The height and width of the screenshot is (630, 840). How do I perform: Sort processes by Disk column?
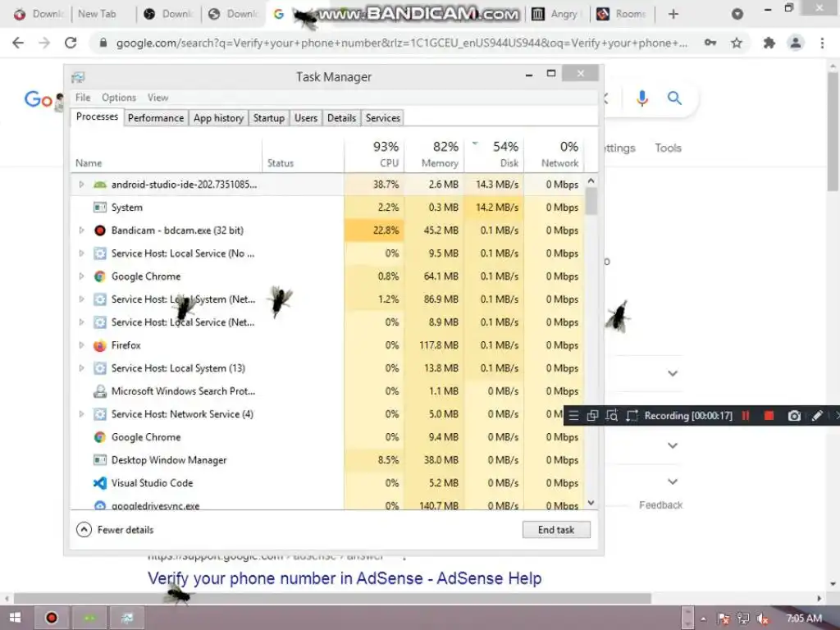click(x=495, y=154)
